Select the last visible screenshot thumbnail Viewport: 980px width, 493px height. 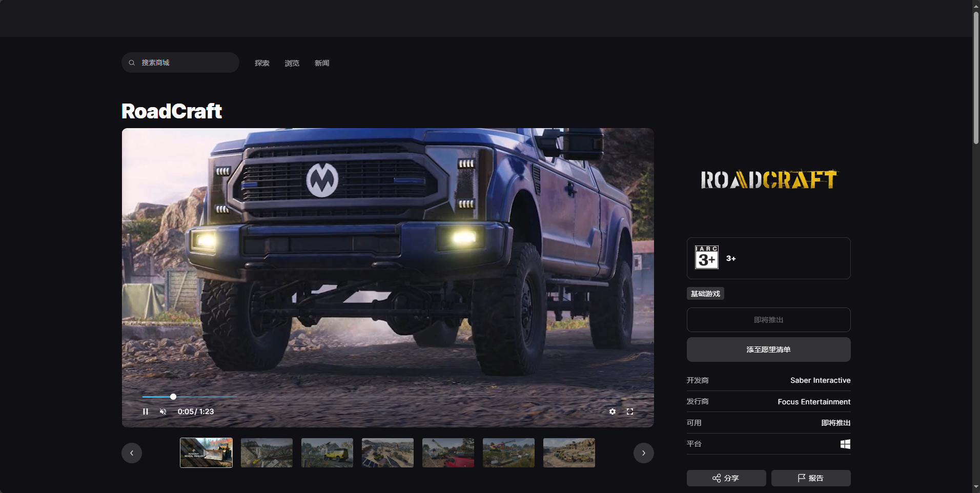tap(569, 453)
